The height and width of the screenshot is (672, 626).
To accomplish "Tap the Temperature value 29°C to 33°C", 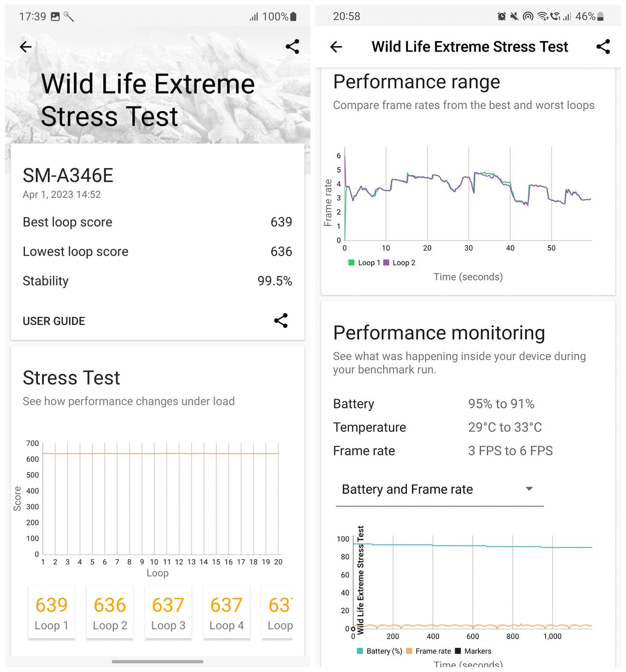I will tap(505, 427).
